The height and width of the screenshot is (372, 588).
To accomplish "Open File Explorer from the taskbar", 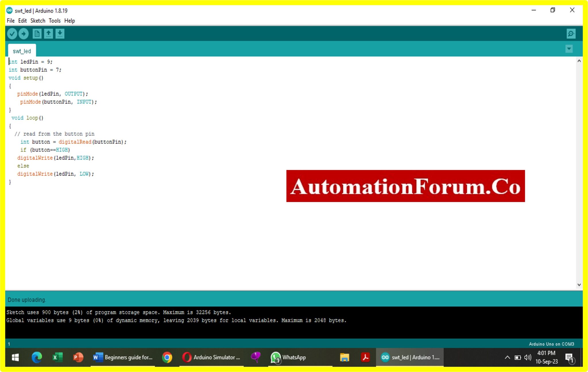I will click(345, 357).
